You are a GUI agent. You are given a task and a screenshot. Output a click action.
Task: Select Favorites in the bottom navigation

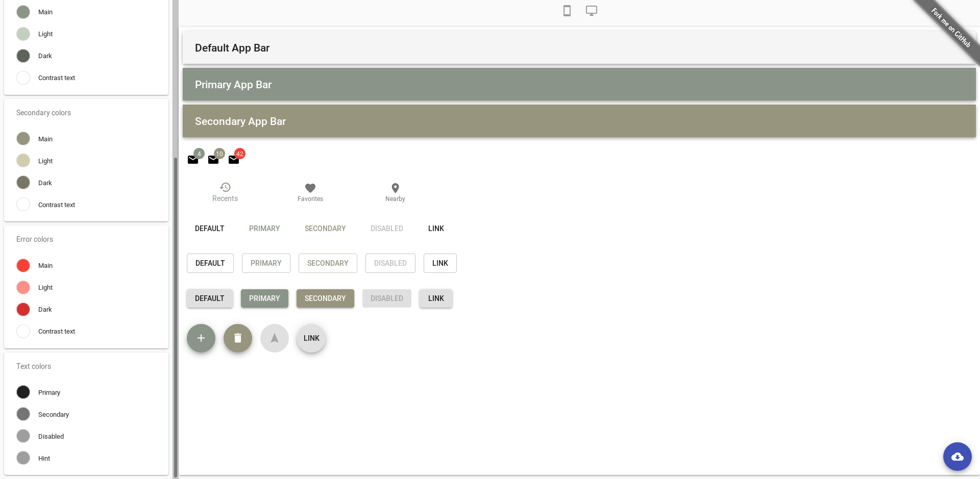310,192
